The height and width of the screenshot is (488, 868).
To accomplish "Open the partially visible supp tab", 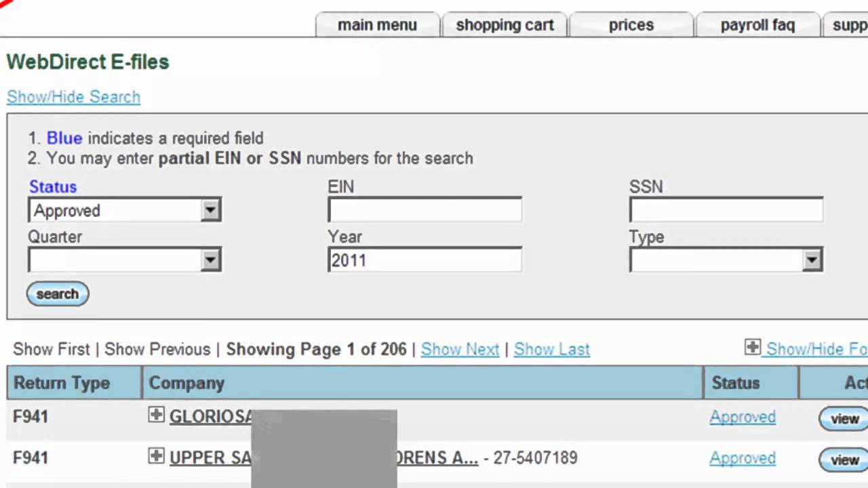I will point(846,25).
